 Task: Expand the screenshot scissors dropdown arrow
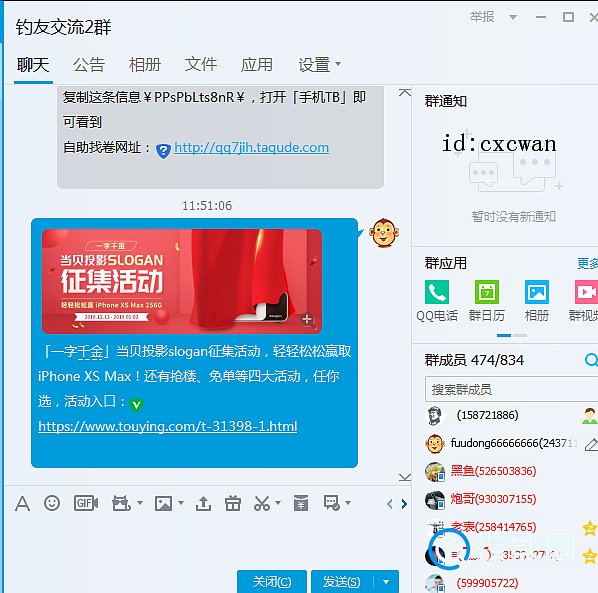click(x=278, y=503)
